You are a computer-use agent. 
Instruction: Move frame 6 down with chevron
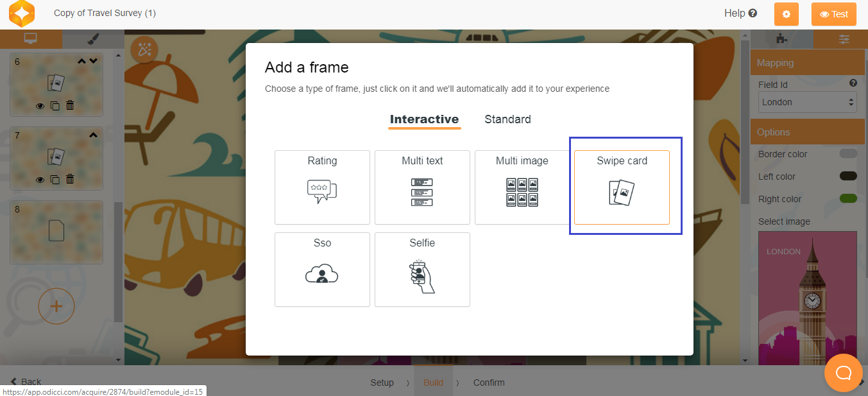coord(94,62)
